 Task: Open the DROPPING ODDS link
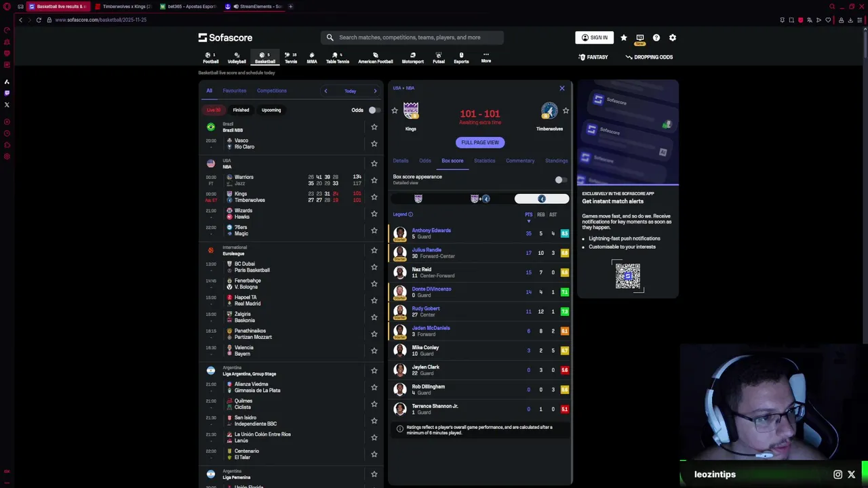point(649,58)
